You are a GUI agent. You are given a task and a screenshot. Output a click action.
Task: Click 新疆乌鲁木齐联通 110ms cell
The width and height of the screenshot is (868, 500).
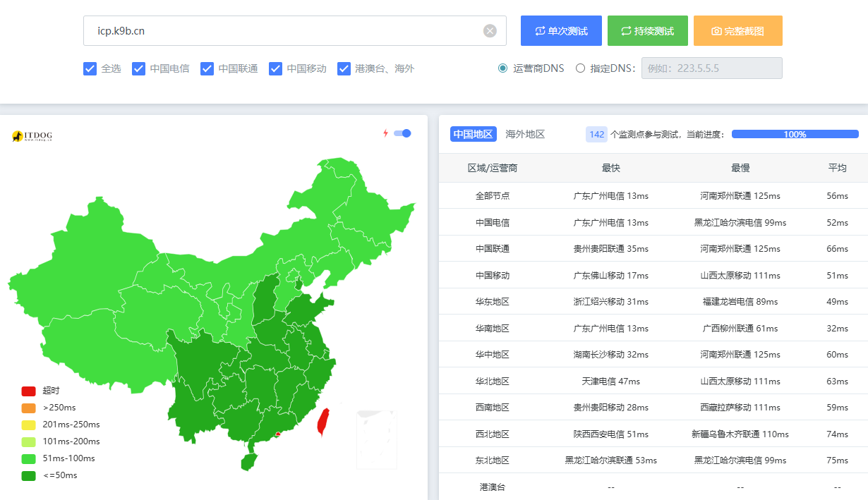pyautogui.click(x=740, y=434)
